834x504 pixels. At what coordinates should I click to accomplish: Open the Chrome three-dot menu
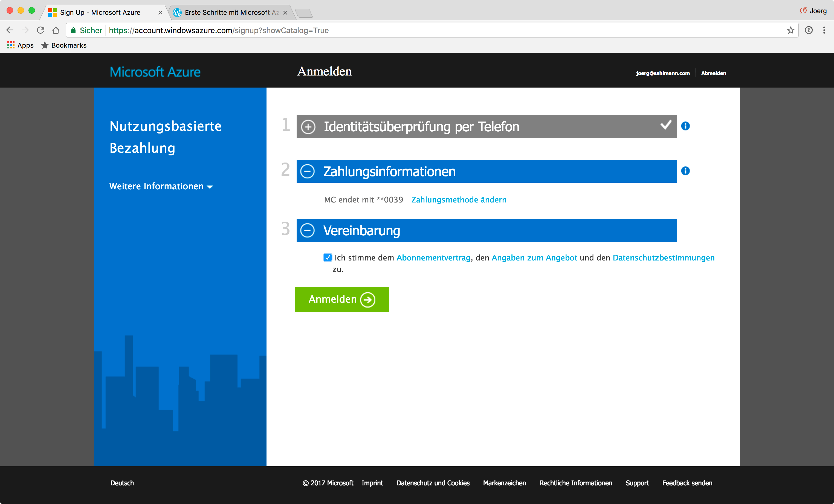point(824,30)
